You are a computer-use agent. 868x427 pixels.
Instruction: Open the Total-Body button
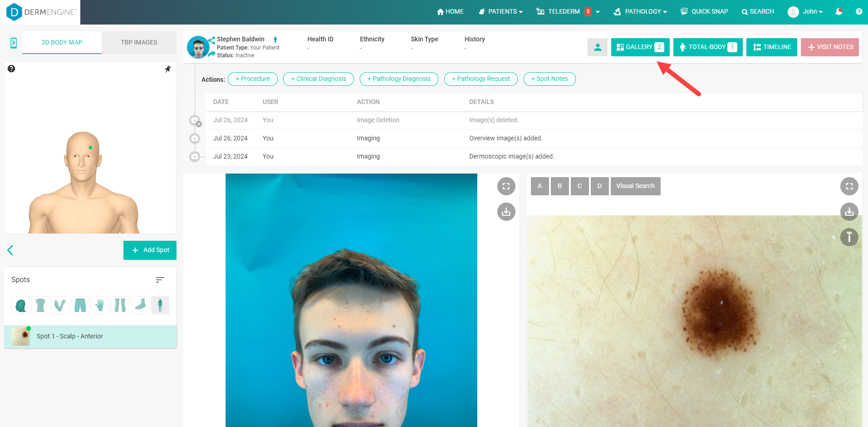point(708,47)
